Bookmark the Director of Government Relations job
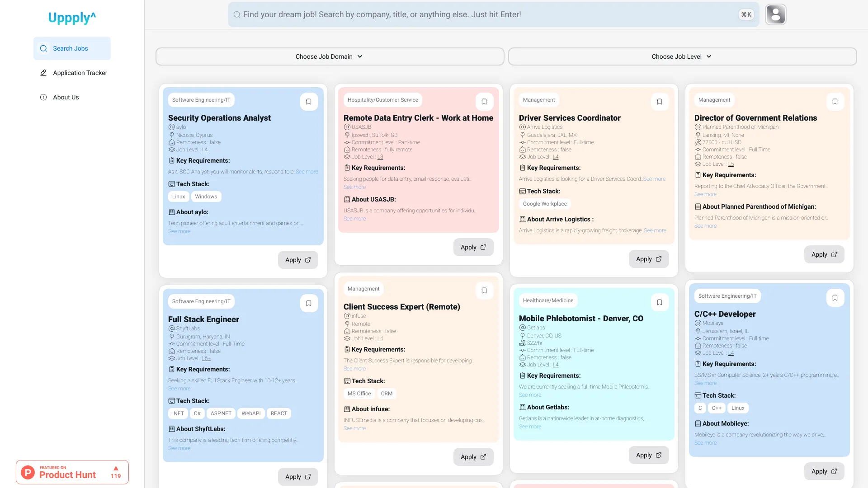868x488 pixels. coord(835,101)
